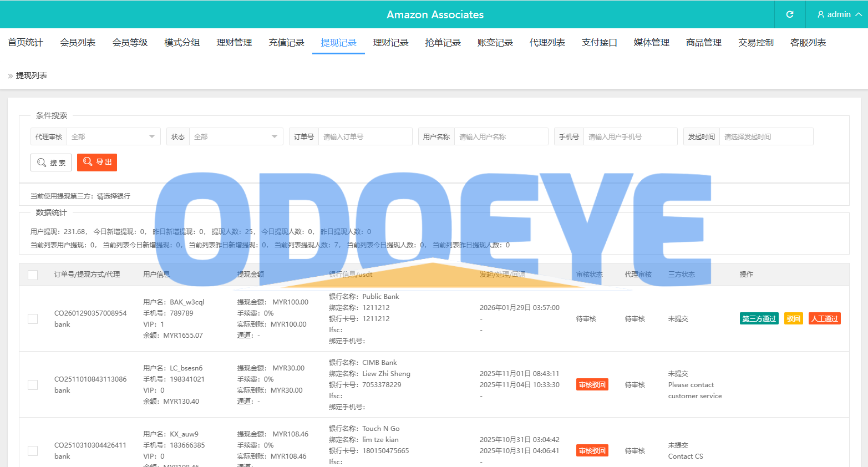Open the start time date picker field
Screen dimensions: 868x467
click(x=766, y=137)
